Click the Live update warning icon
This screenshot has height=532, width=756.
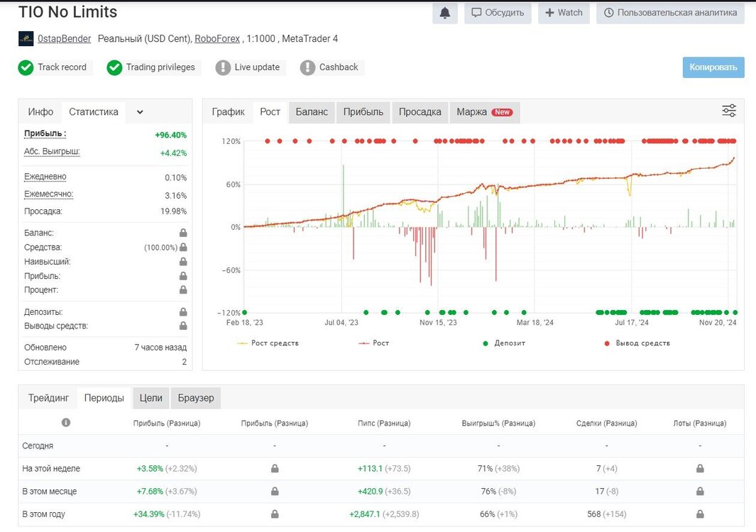223,67
